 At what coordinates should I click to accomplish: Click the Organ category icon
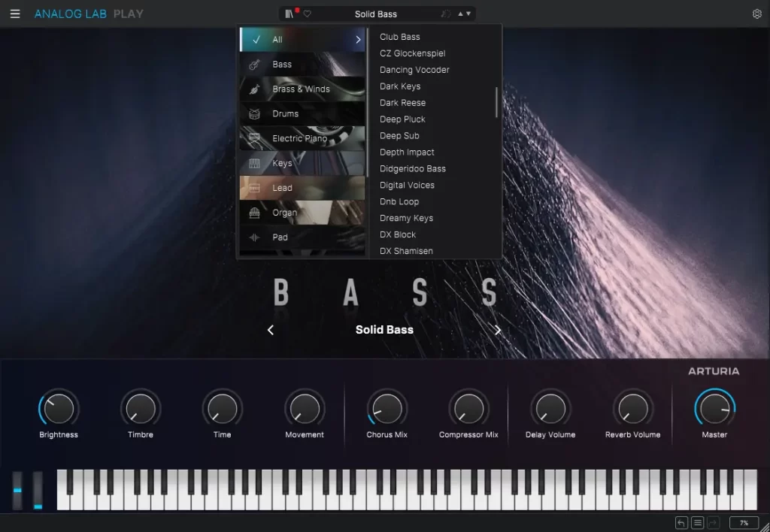(255, 213)
